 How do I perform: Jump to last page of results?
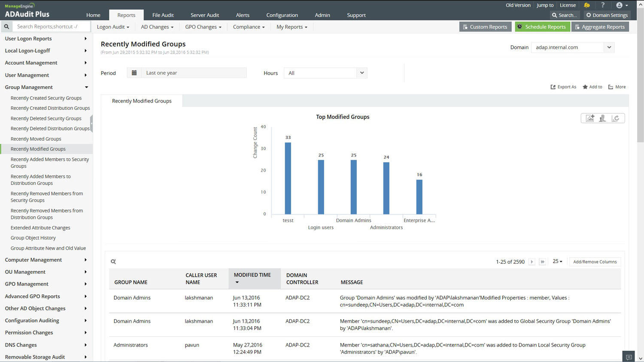pyautogui.click(x=542, y=262)
